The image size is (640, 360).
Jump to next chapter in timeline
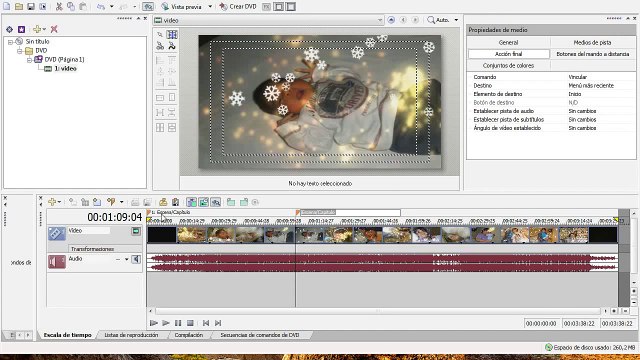coord(218,323)
